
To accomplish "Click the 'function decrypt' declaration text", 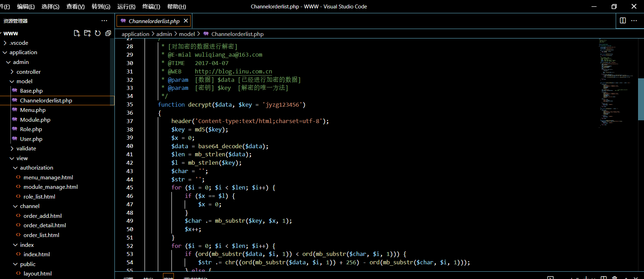I will tap(185, 105).
